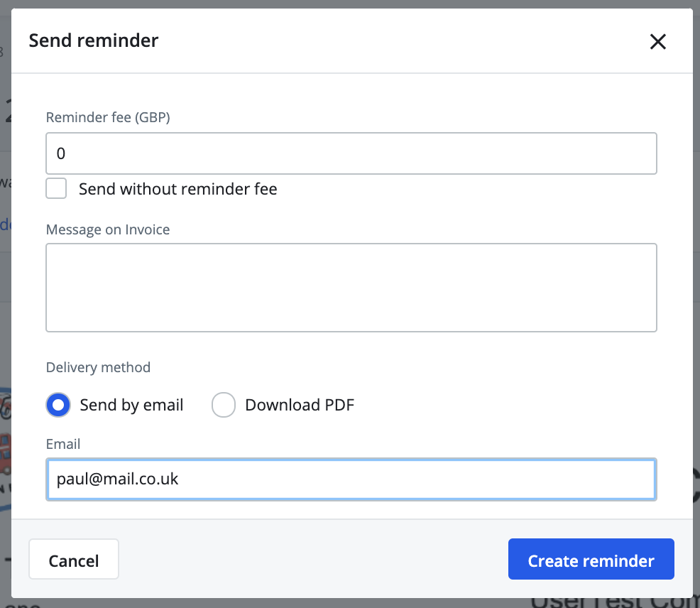Image resolution: width=700 pixels, height=608 pixels.
Task: Click inside the empty invoice message box
Action: tap(351, 287)
